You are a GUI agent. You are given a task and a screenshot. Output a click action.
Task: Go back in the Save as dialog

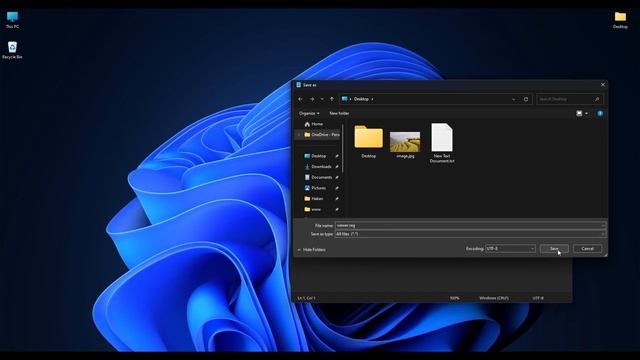[x=300, y=99]
